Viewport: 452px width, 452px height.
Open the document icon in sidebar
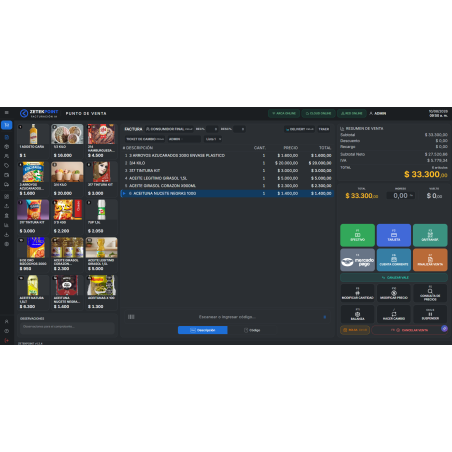(6, 137)
